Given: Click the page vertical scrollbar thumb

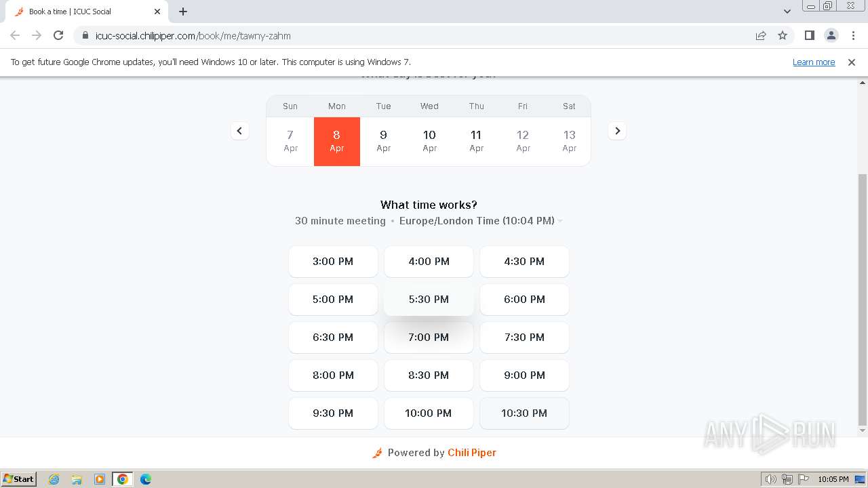Looking at the screenshot, I should coord(862,298).
